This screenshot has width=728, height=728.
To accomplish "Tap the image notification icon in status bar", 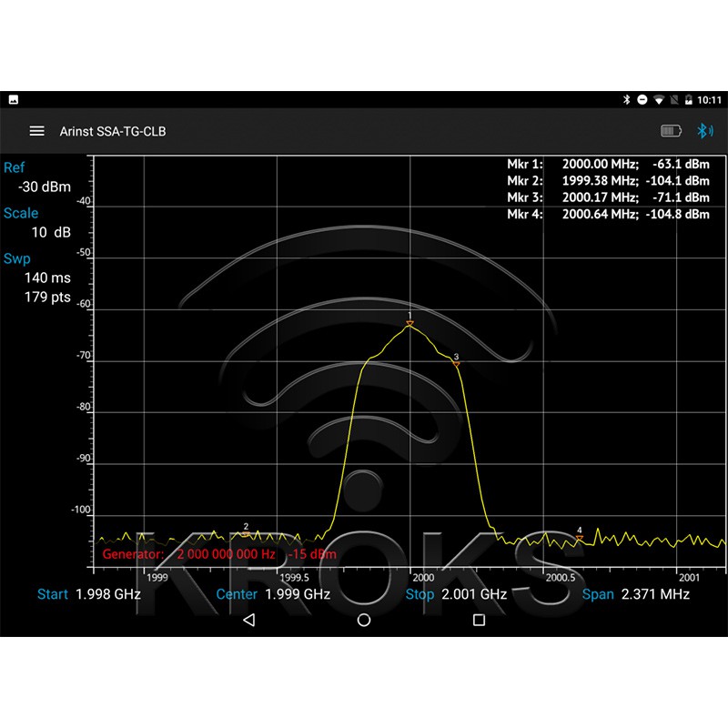I will (14, 99).
